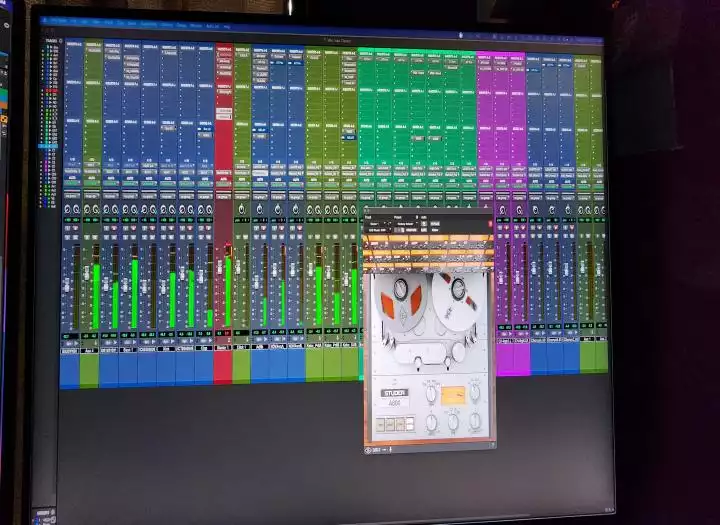Screen dimensions: 720x525
Task: Open automation mode selector on red strip
Action: click(224, 195)
